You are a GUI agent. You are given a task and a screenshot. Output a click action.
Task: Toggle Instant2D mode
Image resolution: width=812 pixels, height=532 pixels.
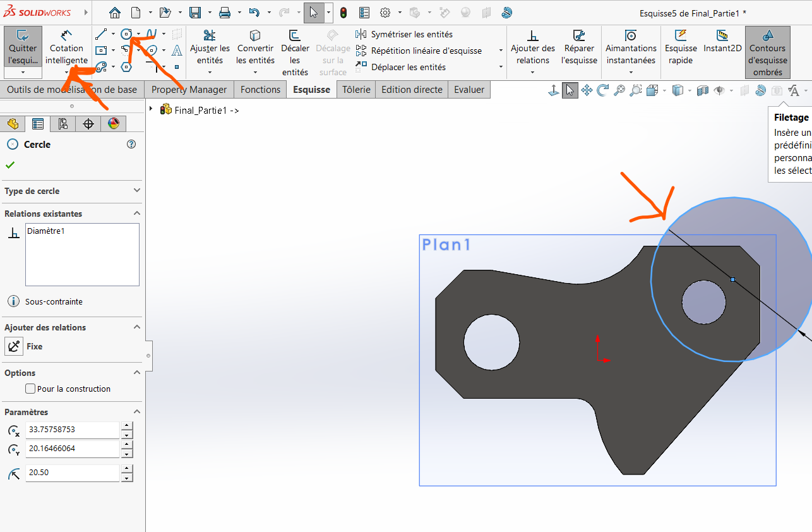(x=722, y=41)
